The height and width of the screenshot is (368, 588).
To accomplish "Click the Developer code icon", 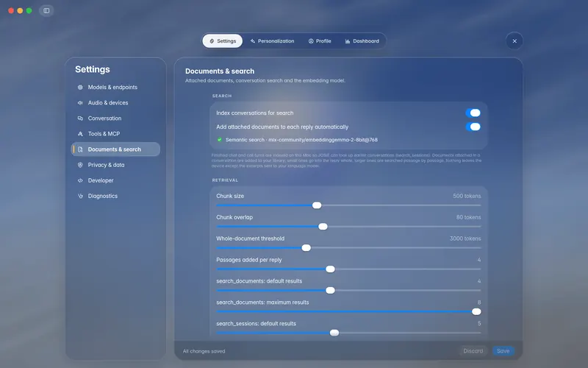I will [x=80, y=180].
